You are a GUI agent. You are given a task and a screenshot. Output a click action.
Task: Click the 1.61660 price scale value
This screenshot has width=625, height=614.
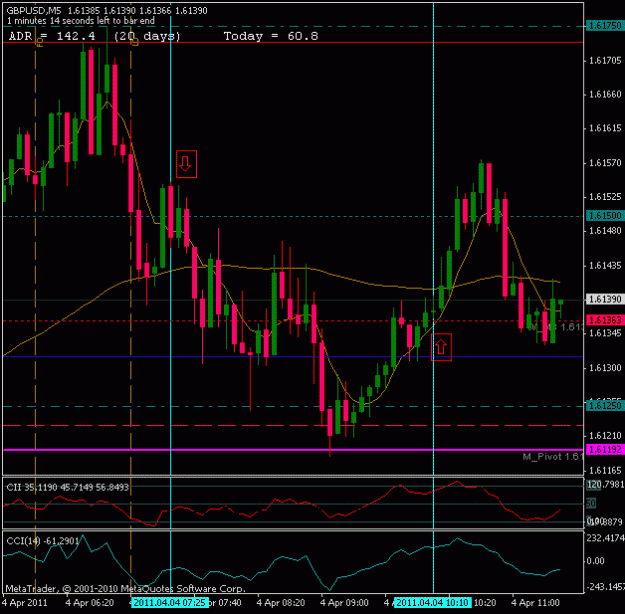click(x=605, y=94)
